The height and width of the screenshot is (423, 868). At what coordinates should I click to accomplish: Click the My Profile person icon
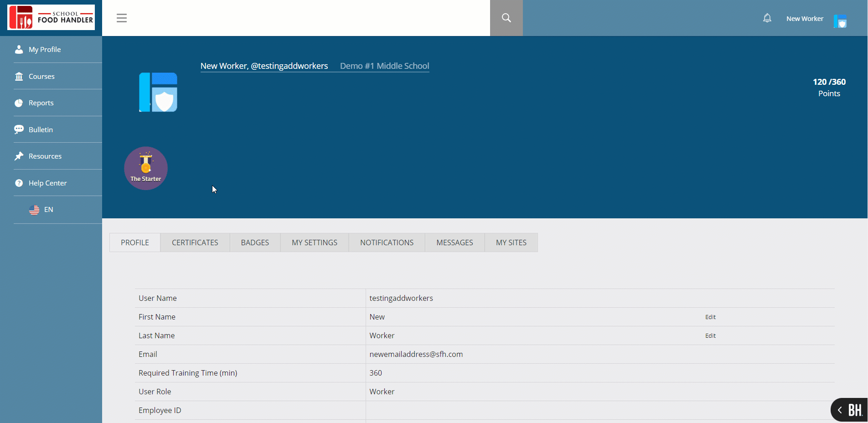tap(19, 49)
